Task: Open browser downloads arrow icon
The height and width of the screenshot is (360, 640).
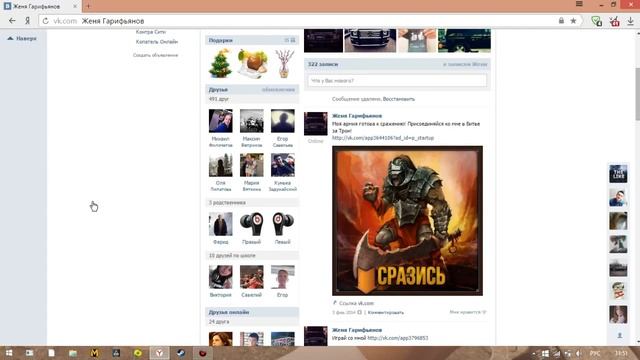Action: pyautogui.click(x=630, y=21)
